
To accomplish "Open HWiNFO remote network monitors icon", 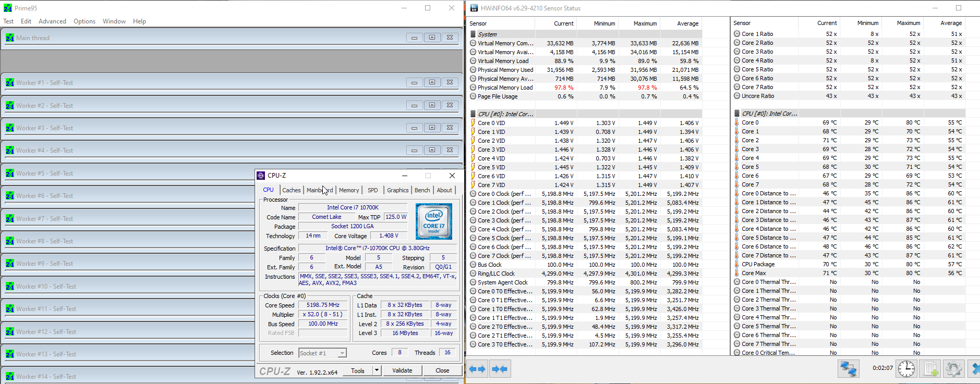I will coord(849,369).
